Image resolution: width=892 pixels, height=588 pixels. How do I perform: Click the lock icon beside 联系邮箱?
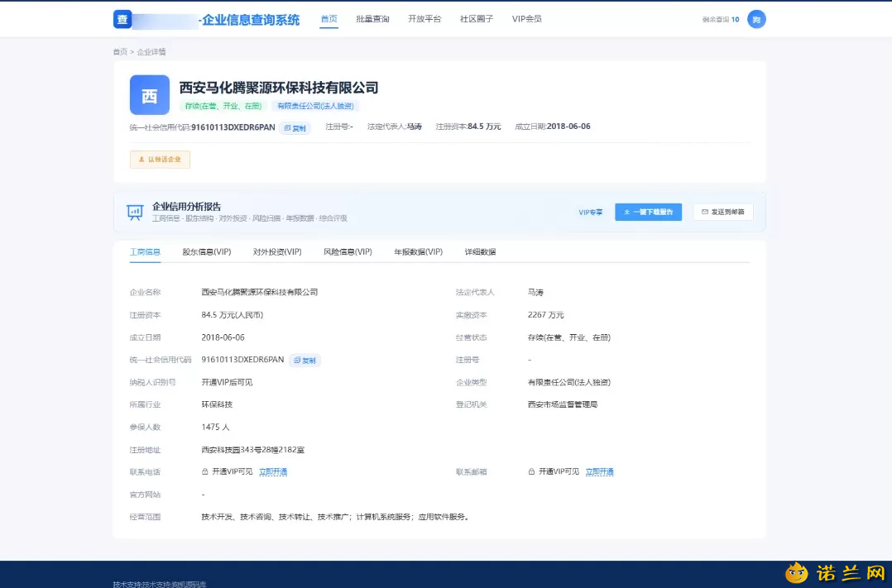531,472
